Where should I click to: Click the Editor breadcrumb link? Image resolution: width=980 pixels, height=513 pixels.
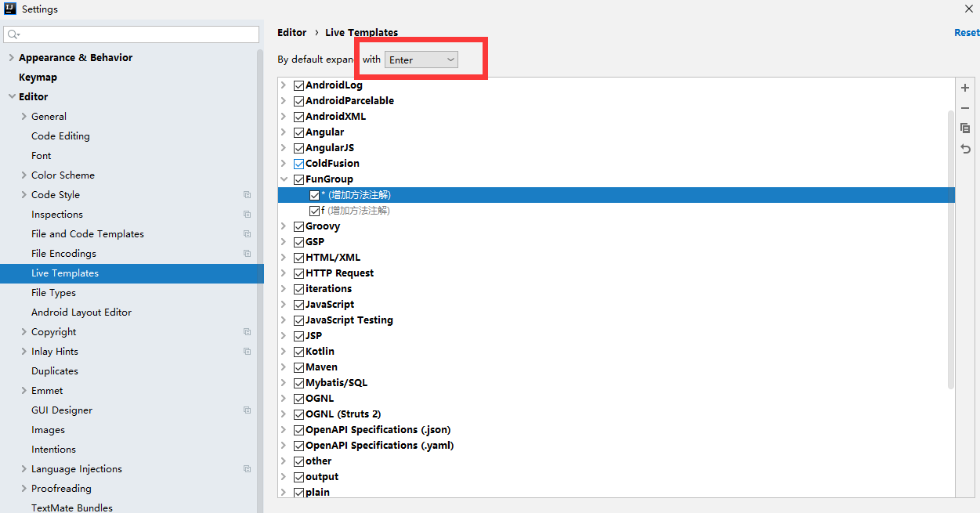(291, 33)
